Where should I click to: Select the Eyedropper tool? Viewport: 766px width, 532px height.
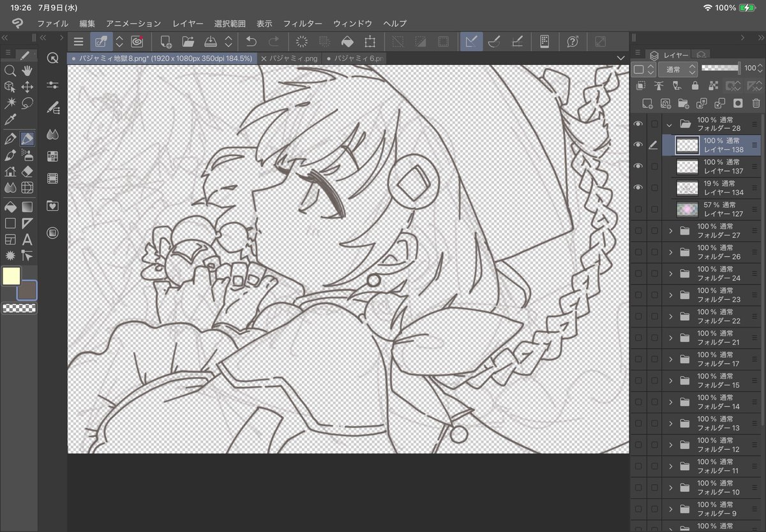(x=10, y=120)
